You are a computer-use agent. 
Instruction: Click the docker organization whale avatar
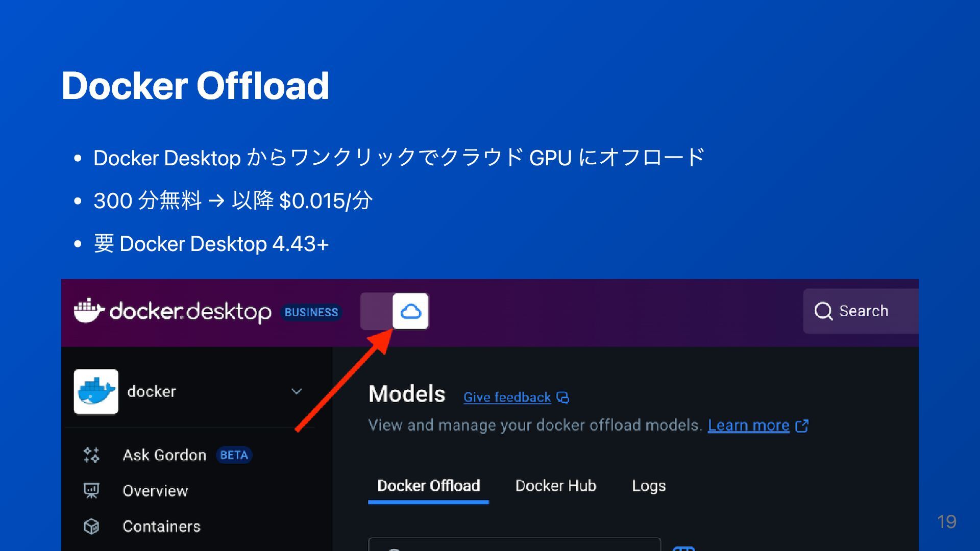point(96,392)
